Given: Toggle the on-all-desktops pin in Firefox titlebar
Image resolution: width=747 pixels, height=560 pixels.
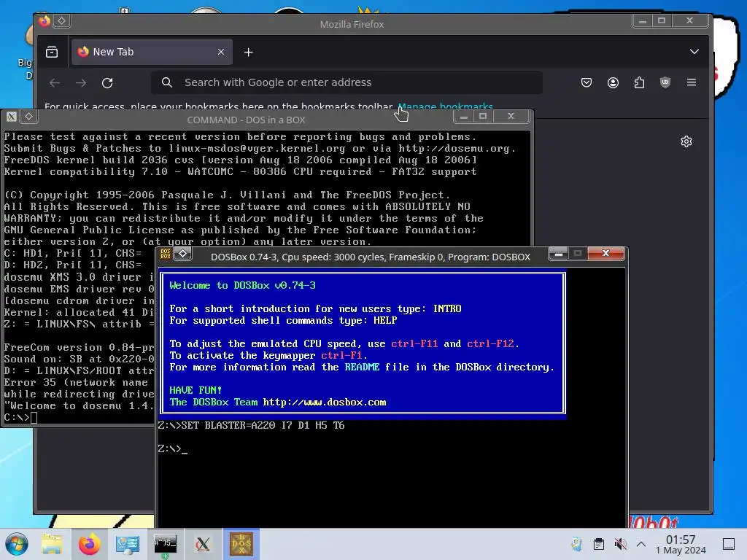Looking at the screenshot, I should (x=62, y=20).
